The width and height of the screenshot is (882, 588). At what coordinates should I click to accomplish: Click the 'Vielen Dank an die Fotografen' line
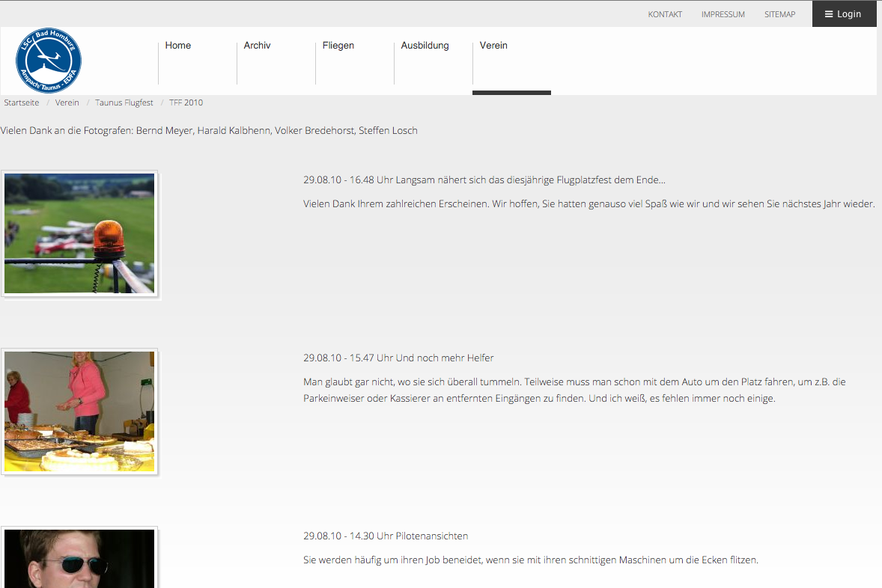click(209, 130)
